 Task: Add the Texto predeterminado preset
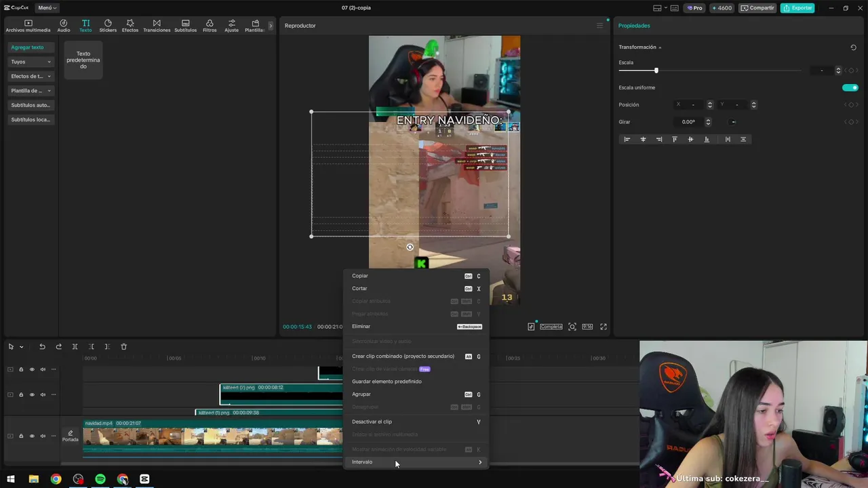pos(83,60)
